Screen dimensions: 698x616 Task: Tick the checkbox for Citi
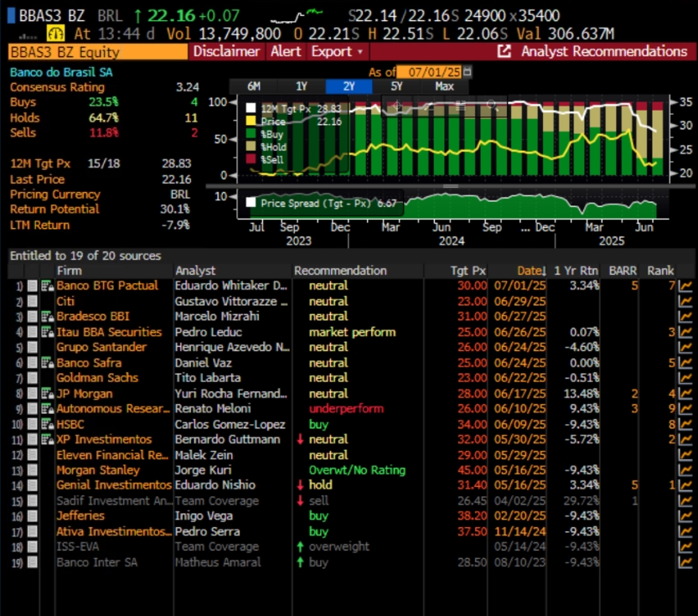tap(32, 302)
